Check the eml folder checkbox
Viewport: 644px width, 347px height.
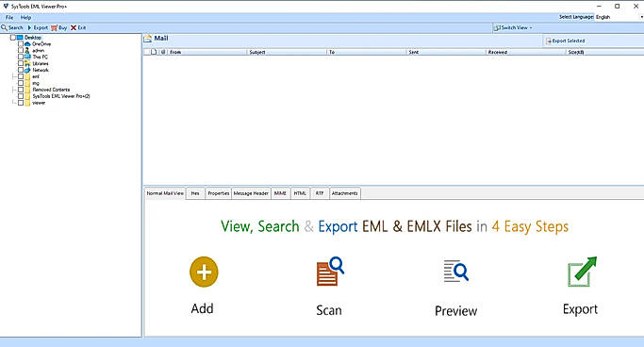[x=21, y=76]
